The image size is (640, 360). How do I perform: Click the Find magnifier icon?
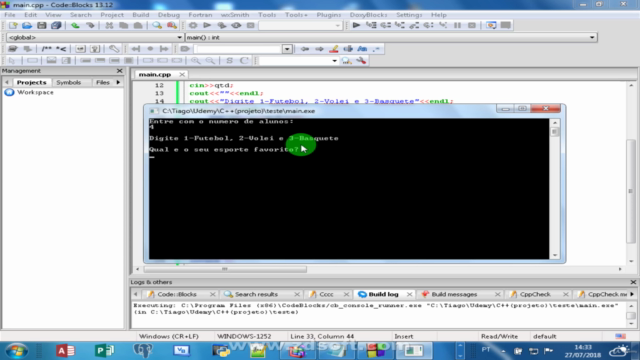(x=157, y=25)
